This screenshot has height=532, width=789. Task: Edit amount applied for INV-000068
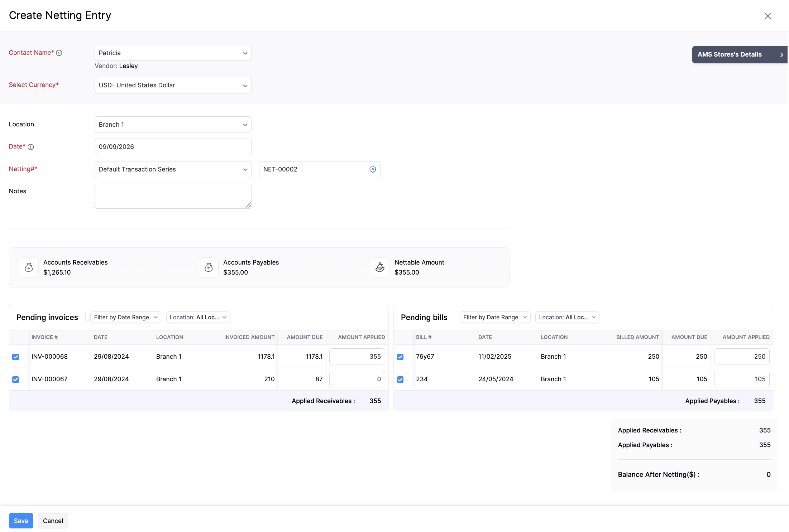point(357,357)
